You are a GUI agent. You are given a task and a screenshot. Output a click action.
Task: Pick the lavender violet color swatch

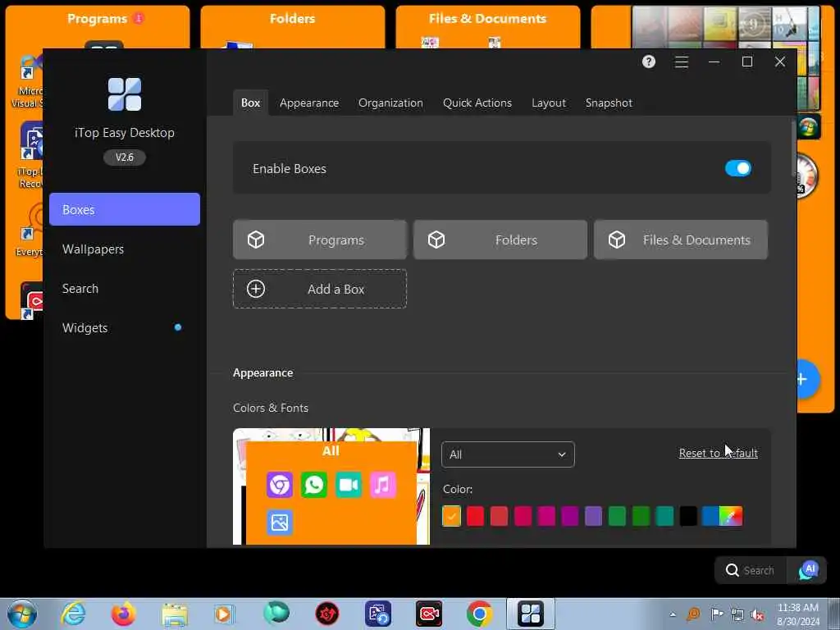click(593, 516)
